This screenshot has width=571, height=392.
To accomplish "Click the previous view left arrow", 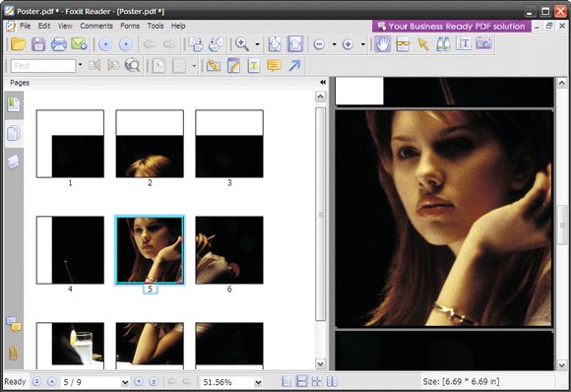I will point(150,44).
